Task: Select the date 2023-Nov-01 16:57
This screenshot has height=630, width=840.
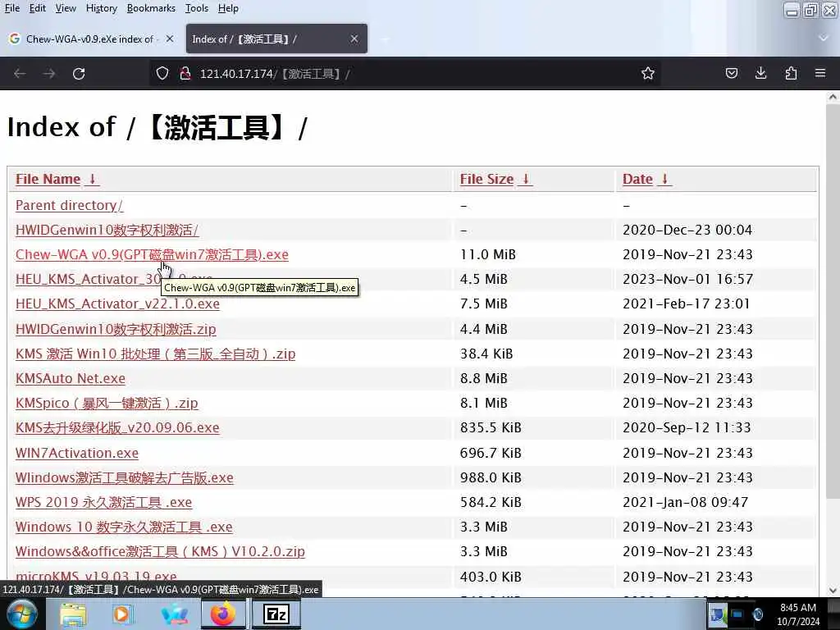Action: (688, 279)
